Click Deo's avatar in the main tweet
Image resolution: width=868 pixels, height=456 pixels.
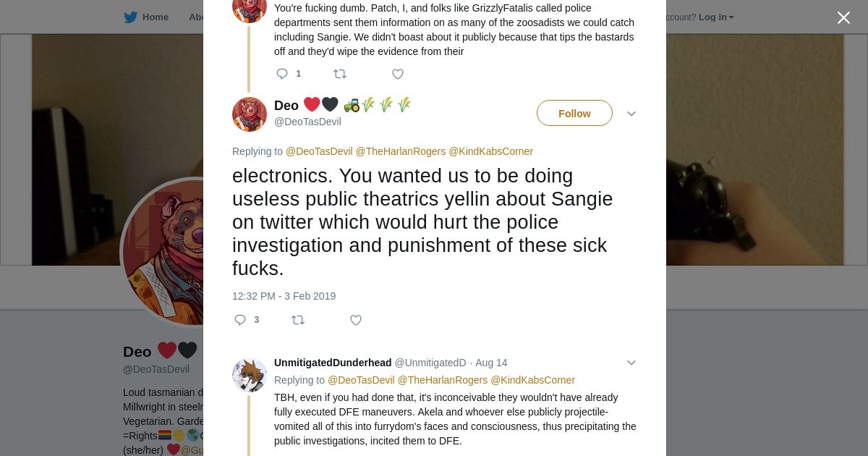coord(250,114)
